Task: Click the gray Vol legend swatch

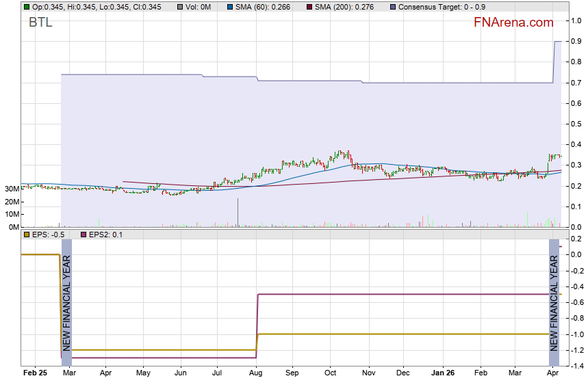Action: (x=180, y=7)
